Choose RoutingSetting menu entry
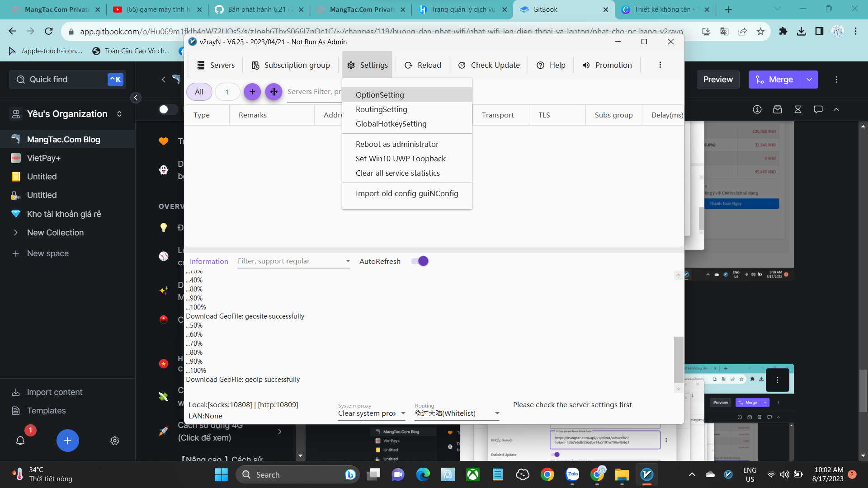This screenshot has height=488, width=868. pos(381,109)
